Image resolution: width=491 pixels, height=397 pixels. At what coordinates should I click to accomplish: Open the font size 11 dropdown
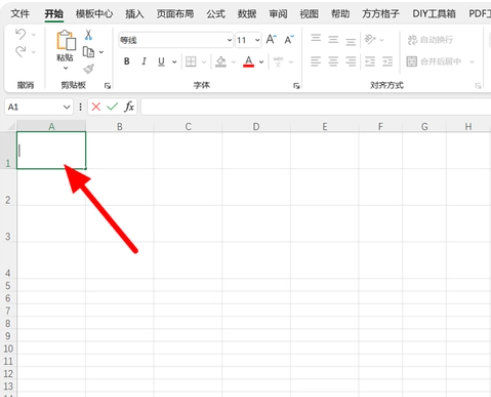(257, 40)
